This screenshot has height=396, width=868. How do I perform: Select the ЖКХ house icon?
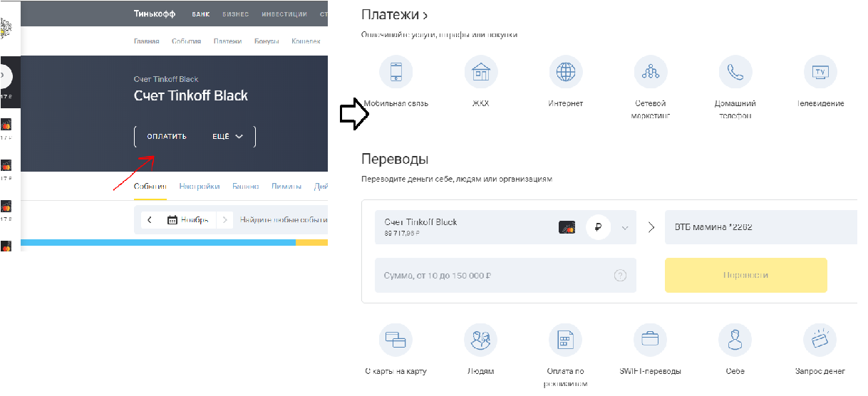[x=481, y=71]
